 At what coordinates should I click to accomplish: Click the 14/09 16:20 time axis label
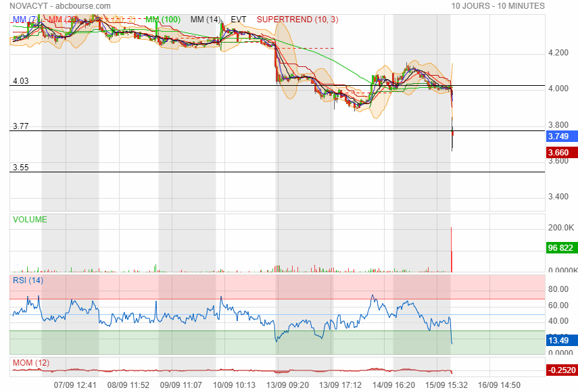393,385
